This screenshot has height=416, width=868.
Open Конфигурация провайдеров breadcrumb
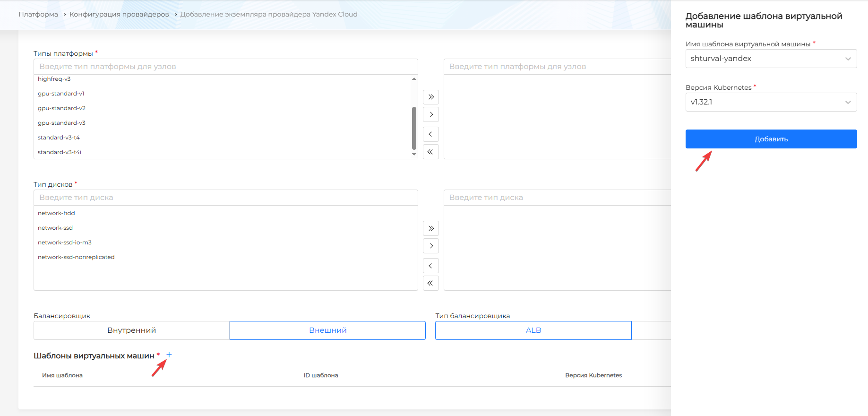point(119,14)
